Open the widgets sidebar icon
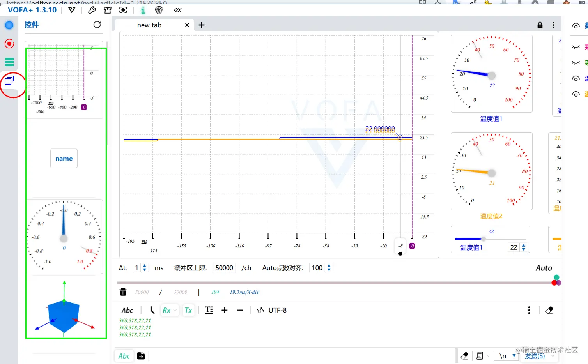Viewport: 588px width, 364px height. tap(9, 81)
